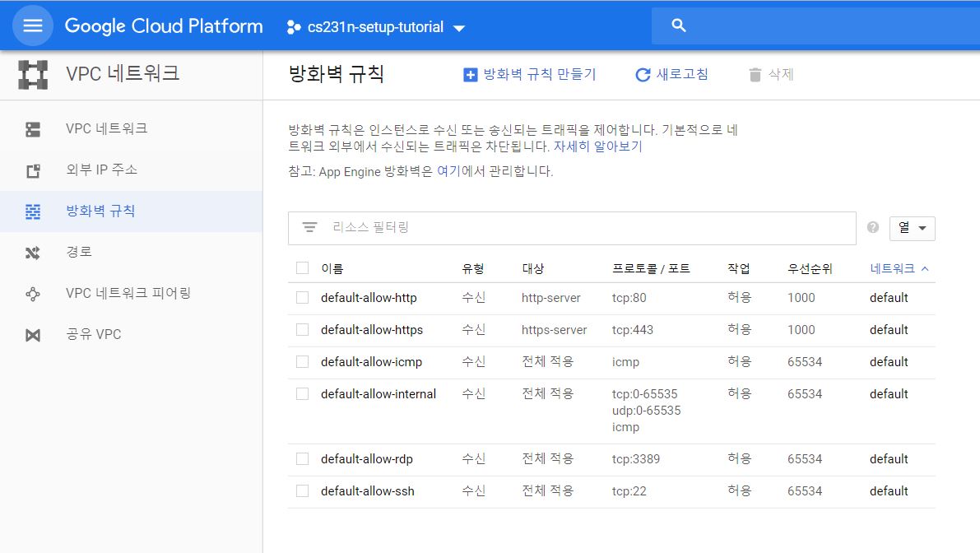Open 외부 IP 주소 in the sidebar
Screen dimensions: 980x553
tap(101, 170)
